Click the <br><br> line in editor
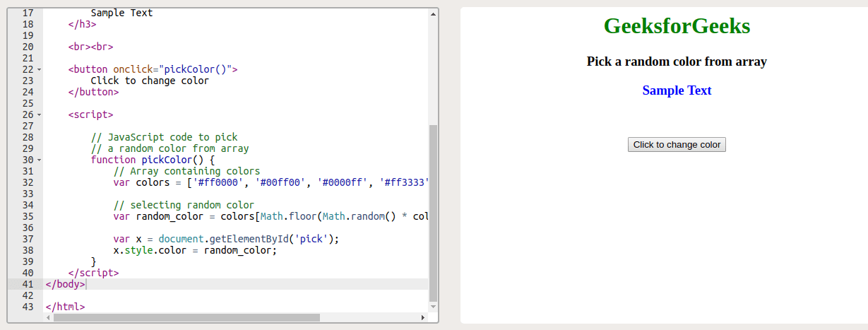Image resolution: width=868 pixels, height=330 pixels. [90, 47]
